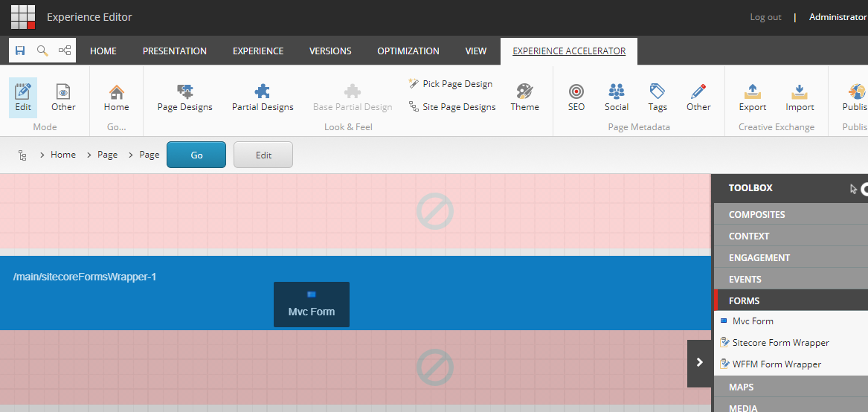Screen dimensions: 868x412
Task: Switch to Edit mode
Action: 23,97
